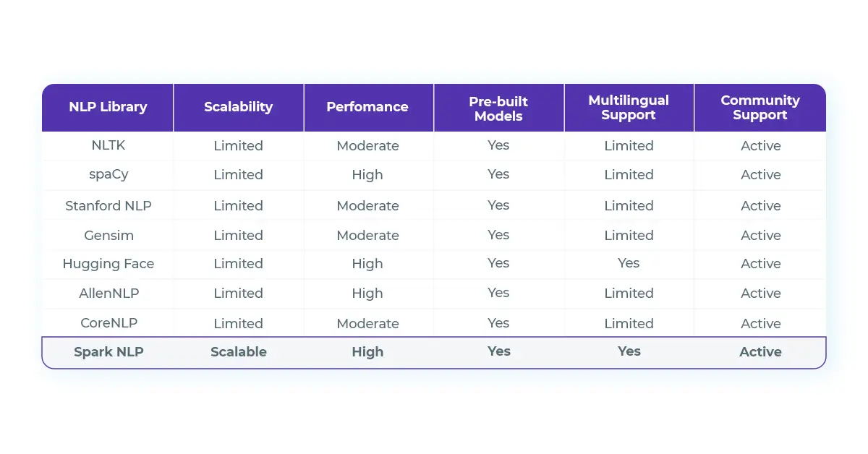Click the CoreNLP library cell
This screenshot has height=454, width=868.
tap(108, 323)
